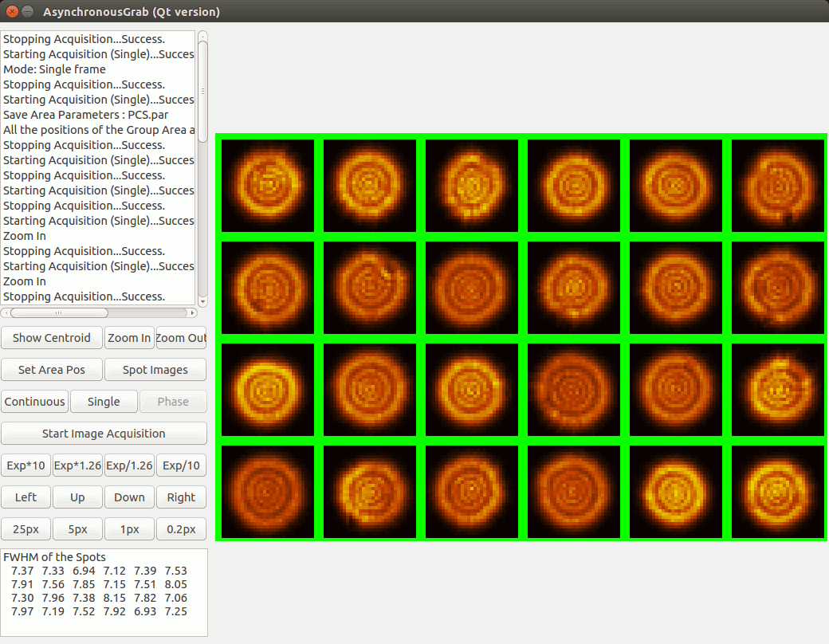Screen dimensions: 829x644
Task: Click FWHM value 7.25
Action: pos(175,612)
